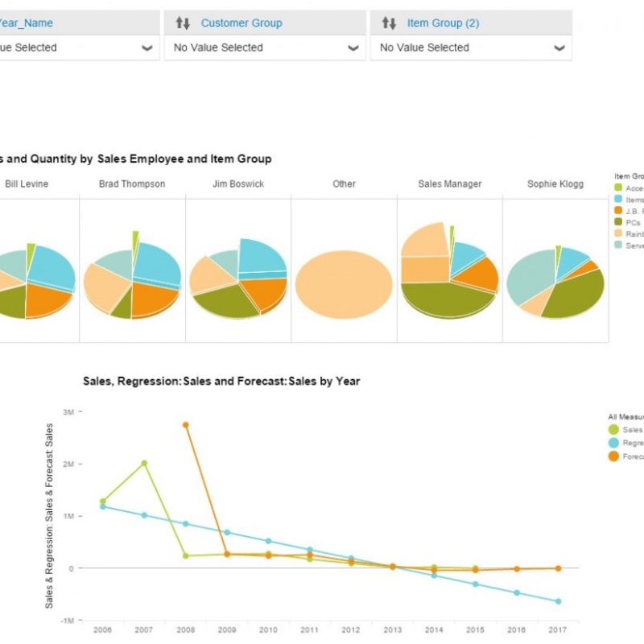644x644 pixels.
Task: Select the Sophie Klogg pie chart
Action: tap(555, 283)
